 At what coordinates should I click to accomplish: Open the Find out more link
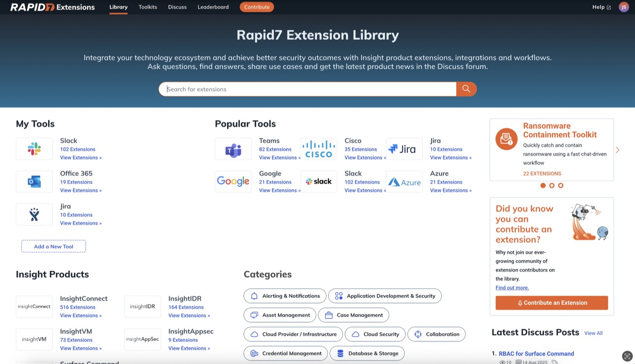(x=512, y=287)
